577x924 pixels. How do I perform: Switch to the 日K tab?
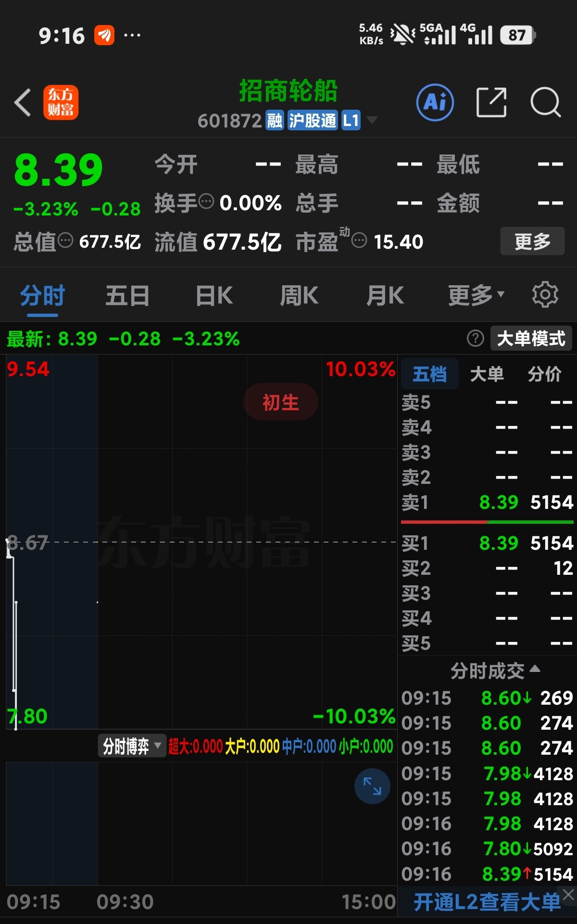click(x=214, y=295)
